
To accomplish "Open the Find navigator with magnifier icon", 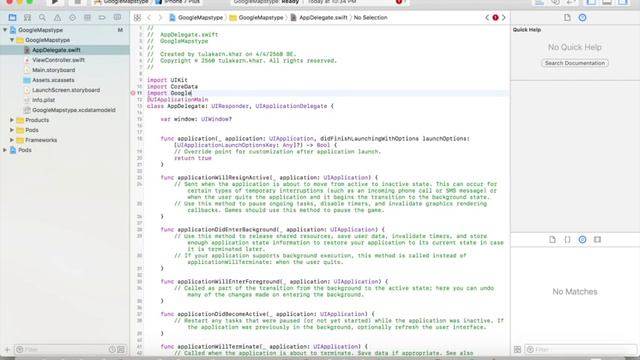I will pos(42,18).
